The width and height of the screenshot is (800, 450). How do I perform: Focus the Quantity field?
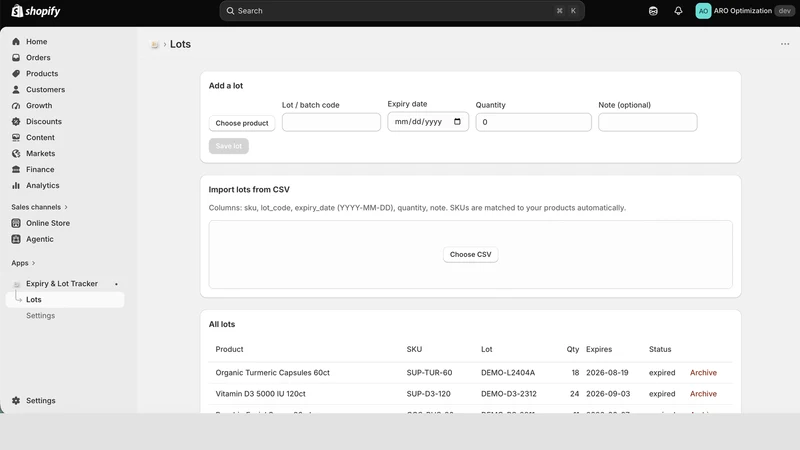tap(533, 122)
